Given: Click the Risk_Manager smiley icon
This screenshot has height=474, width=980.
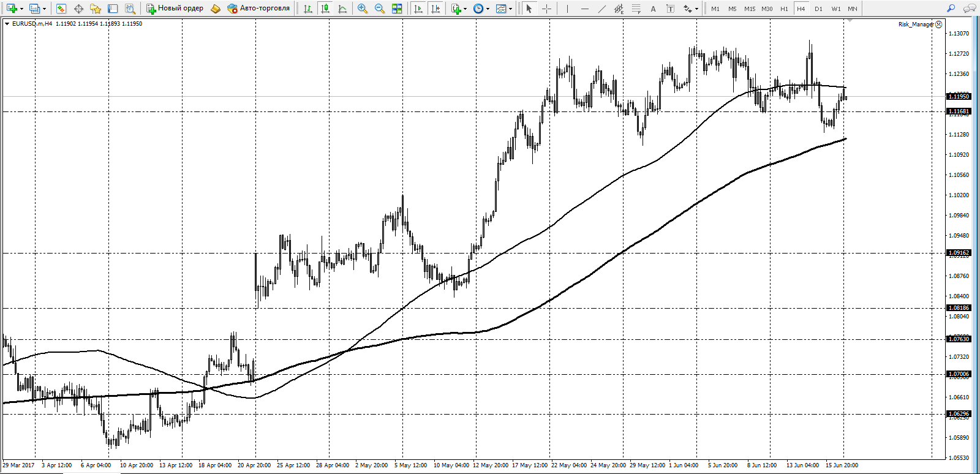Looking at the screenshot, I should pos(939,24).
